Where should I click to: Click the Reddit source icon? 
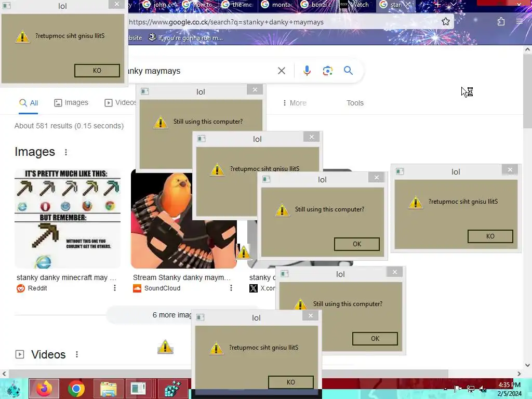tap(21, 288)
